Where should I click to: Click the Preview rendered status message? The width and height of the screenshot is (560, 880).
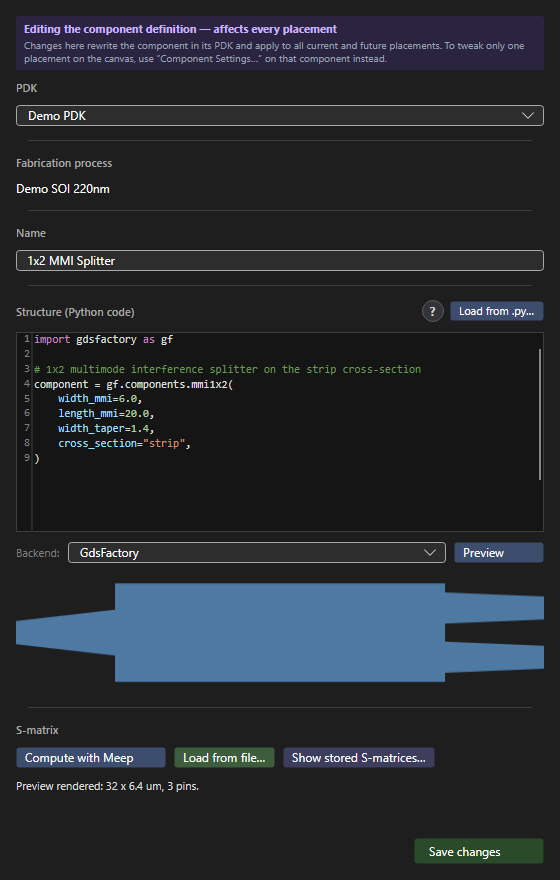(x=107, y=786)
